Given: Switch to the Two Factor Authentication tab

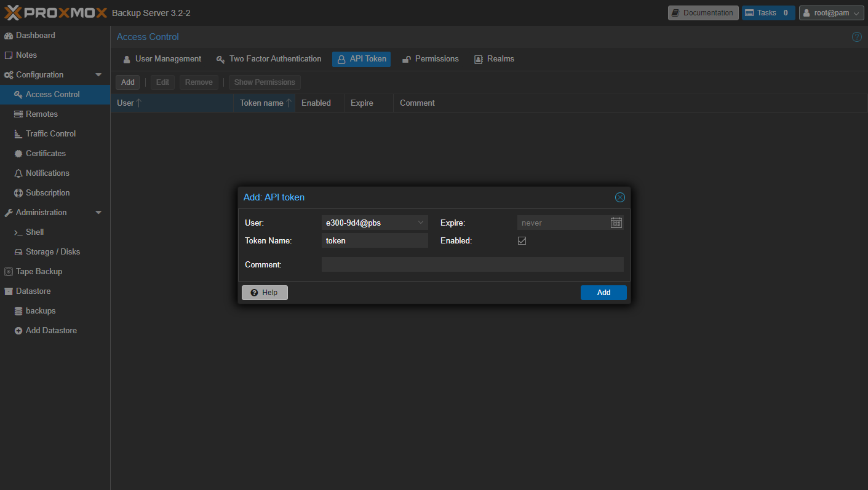Looking at the screenshot, I should point(269,59).
